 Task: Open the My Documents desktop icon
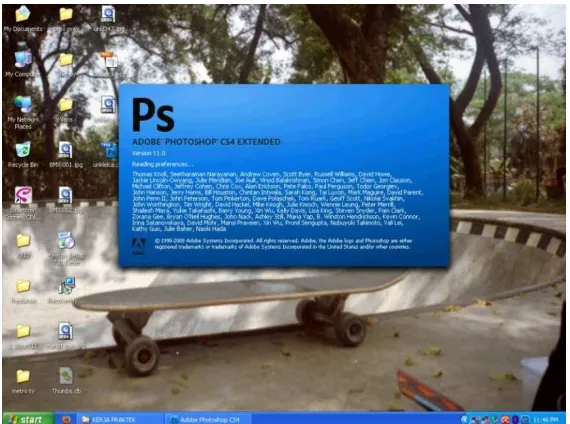[23, 19]
